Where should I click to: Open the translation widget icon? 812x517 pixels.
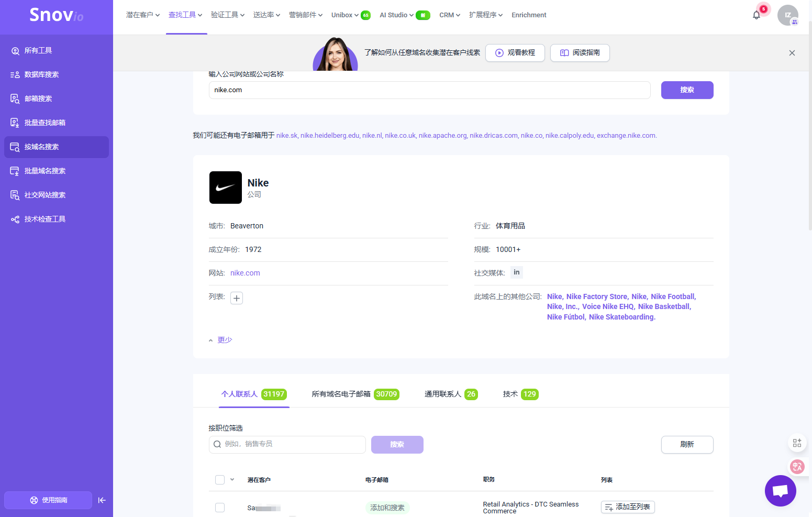[797, 466]
